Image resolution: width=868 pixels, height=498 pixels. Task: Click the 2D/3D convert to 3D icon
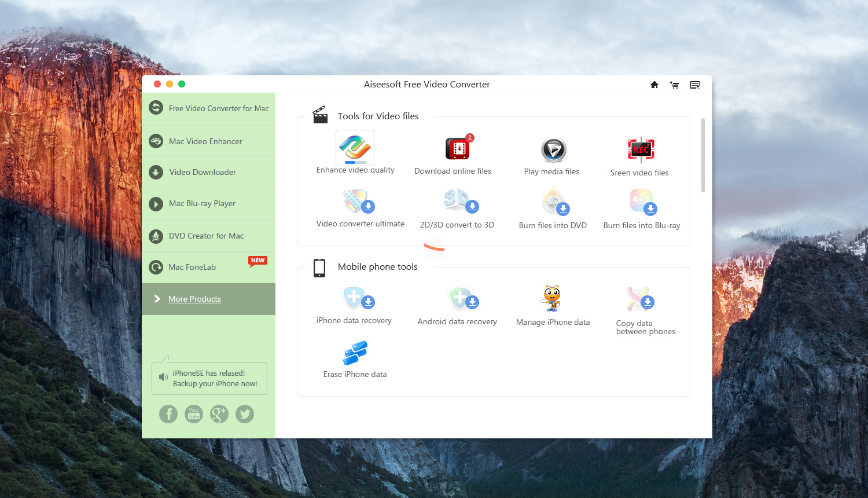tap(461, 200)
